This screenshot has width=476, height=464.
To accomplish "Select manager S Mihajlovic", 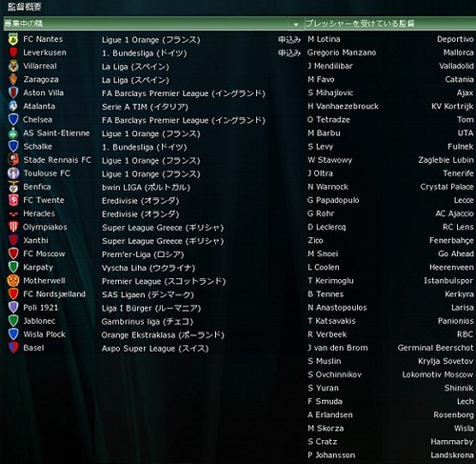I will coord(330,93).
